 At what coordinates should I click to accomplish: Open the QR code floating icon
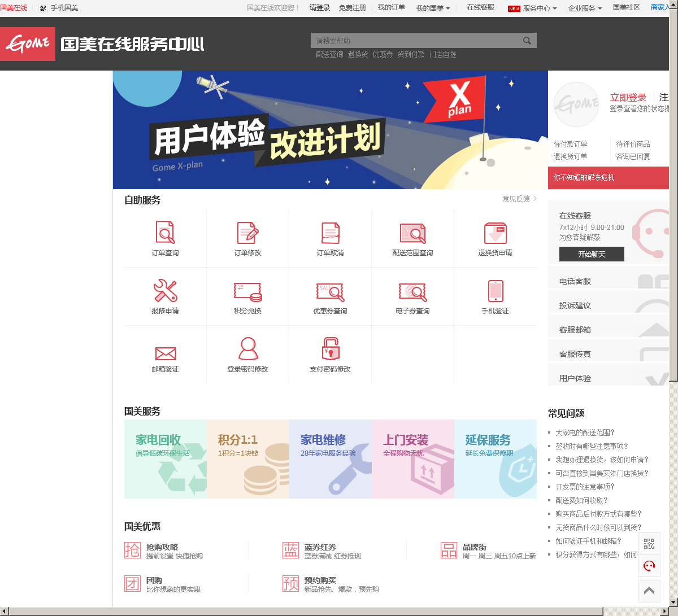click(649, 544)
